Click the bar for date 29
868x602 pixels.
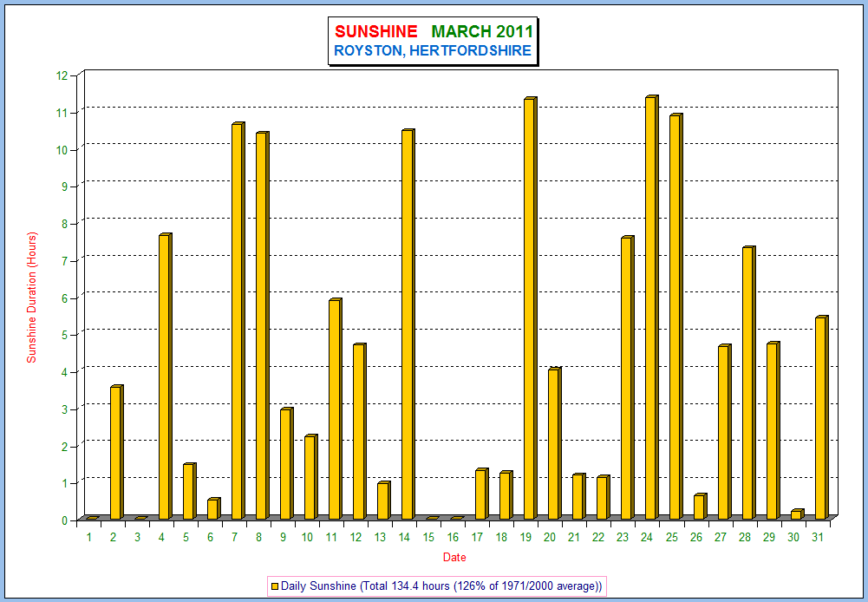773,431
